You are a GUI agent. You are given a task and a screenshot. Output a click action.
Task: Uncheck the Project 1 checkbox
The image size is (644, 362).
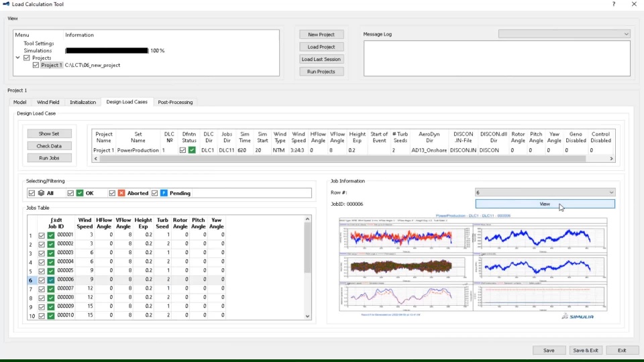click(36, 65)
